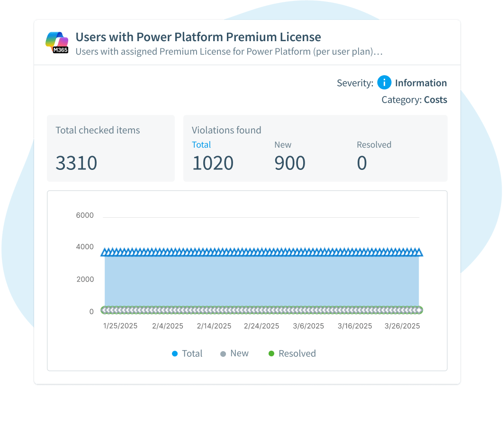Screen dimensions: 504x433
Task: Click the 2/24/2025 date on chart axis
Action: (x=261, y=326)
